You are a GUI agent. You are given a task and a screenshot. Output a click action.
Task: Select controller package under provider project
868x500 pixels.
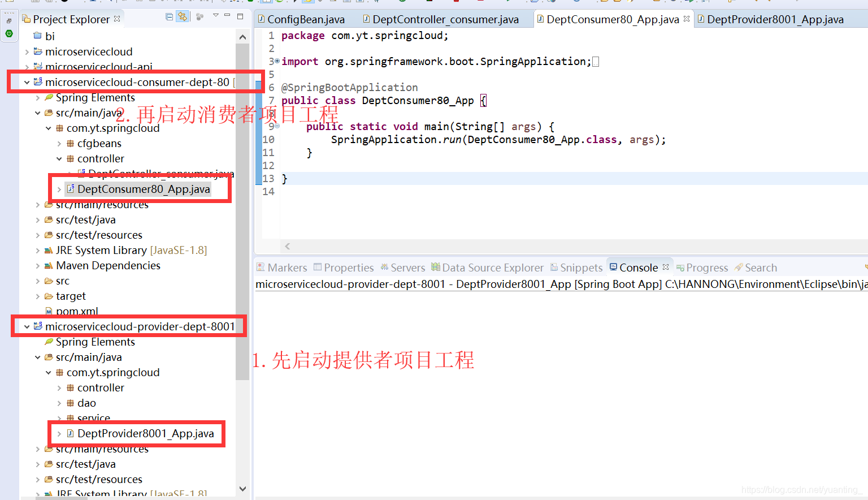[x=101, y=387]
